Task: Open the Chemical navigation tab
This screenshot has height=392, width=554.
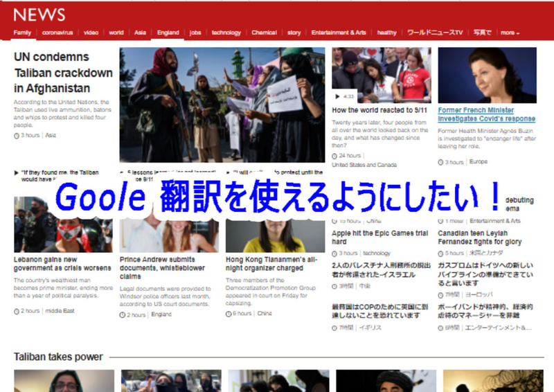Action: (x=264, y=33)
